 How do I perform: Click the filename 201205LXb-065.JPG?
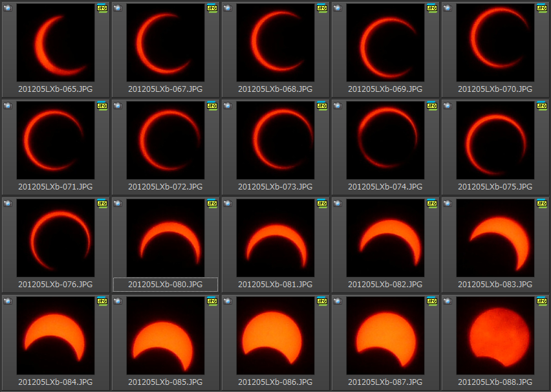[56, 89]
